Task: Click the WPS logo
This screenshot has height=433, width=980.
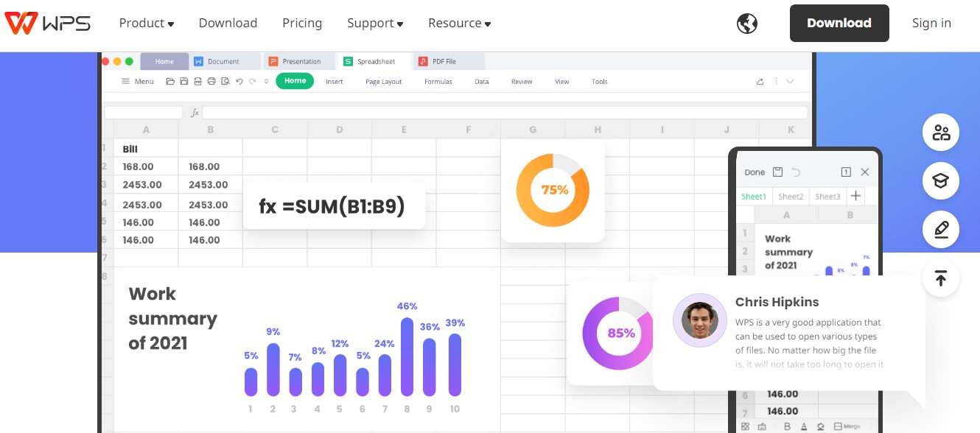Action: point(48,23)
